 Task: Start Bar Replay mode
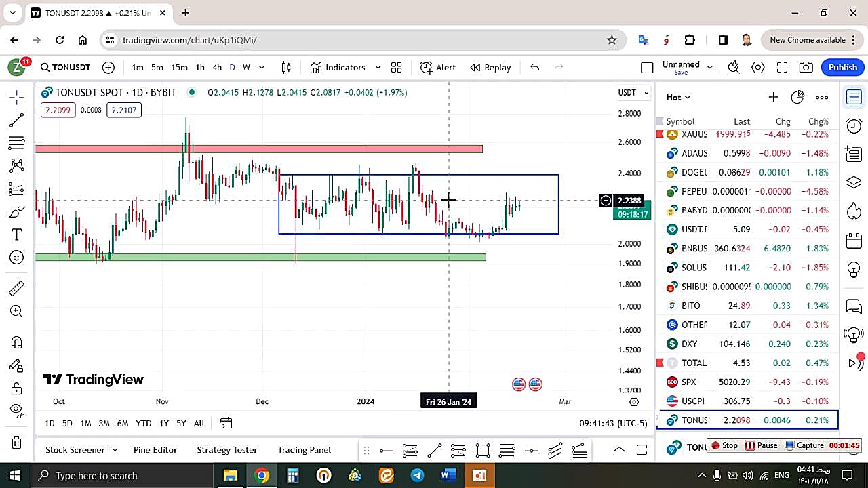tap(490, 67)
